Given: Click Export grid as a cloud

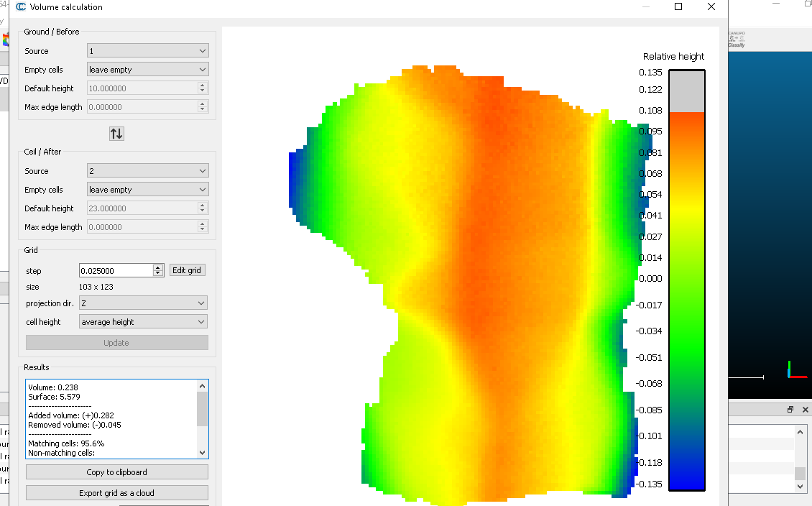Looking at the screenshot, I should click(x=116, y=493).
